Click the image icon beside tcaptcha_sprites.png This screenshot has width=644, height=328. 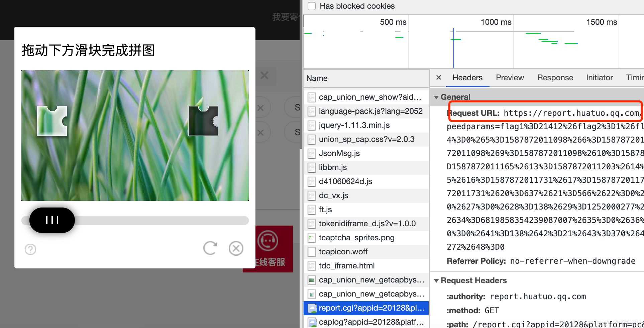coord(312,238)
